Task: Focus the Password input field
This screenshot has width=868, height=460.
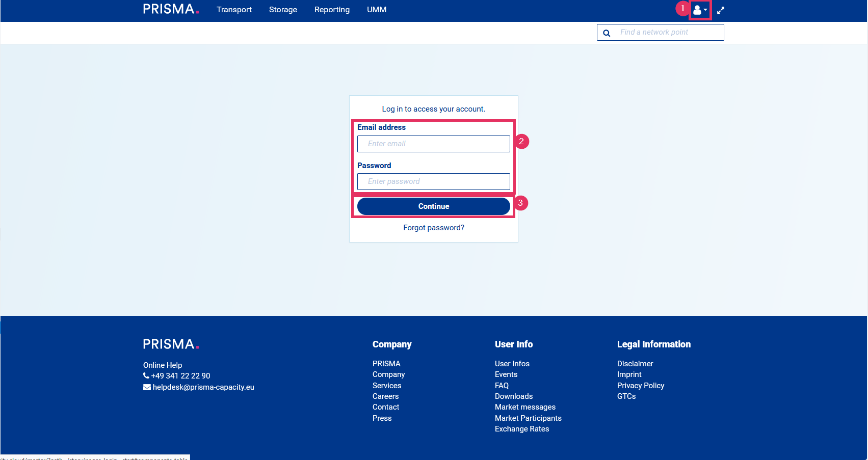Action: [433, 181]
